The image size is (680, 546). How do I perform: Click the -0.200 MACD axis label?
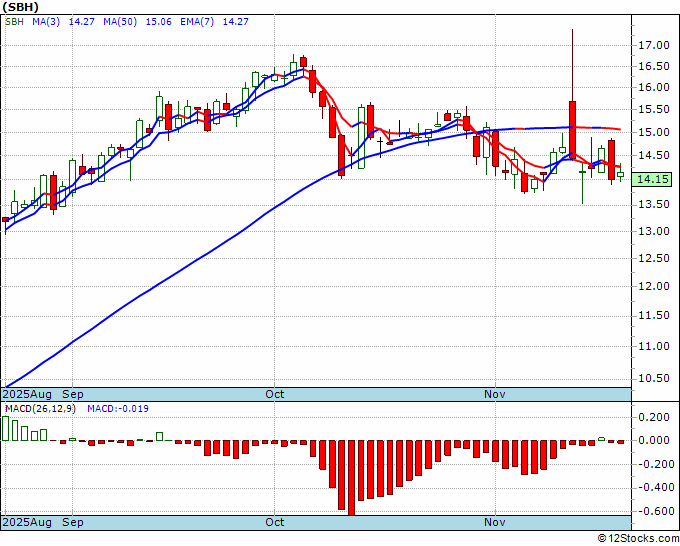pyautogui.click(x=654, y=464)
